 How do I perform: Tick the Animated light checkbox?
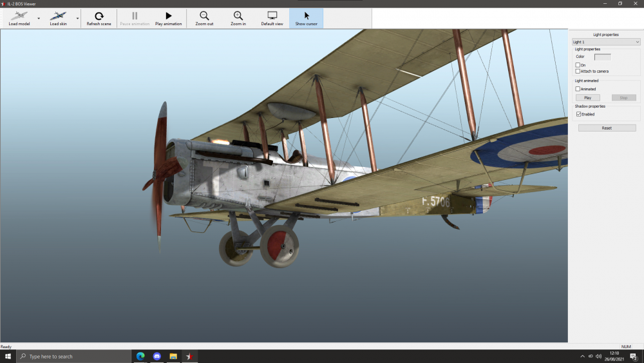click(578, 89)
